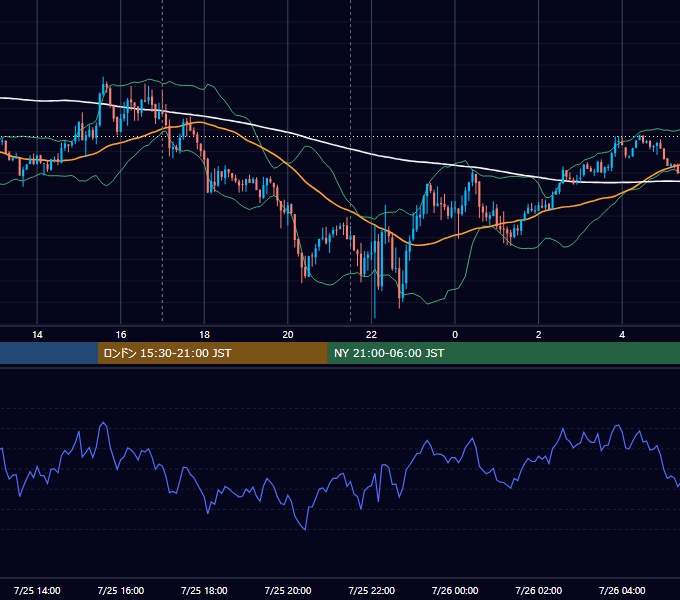Click the 7/26 00:00 indicator axis label
Viewport: 680px width, 600px height.
455,590
